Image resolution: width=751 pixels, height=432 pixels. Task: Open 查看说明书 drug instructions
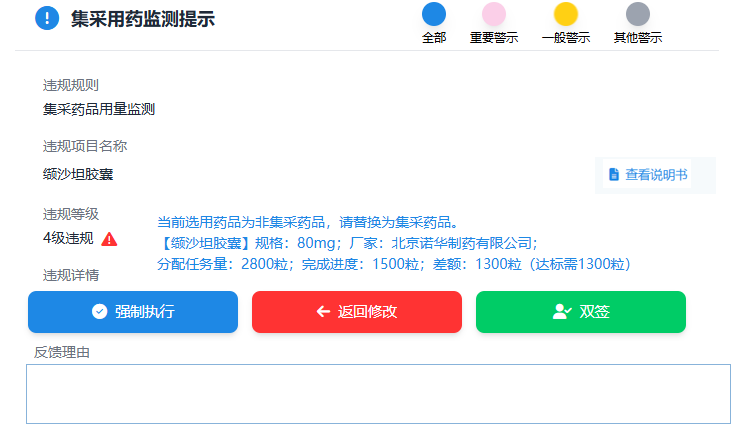click(x=655, y=175)
